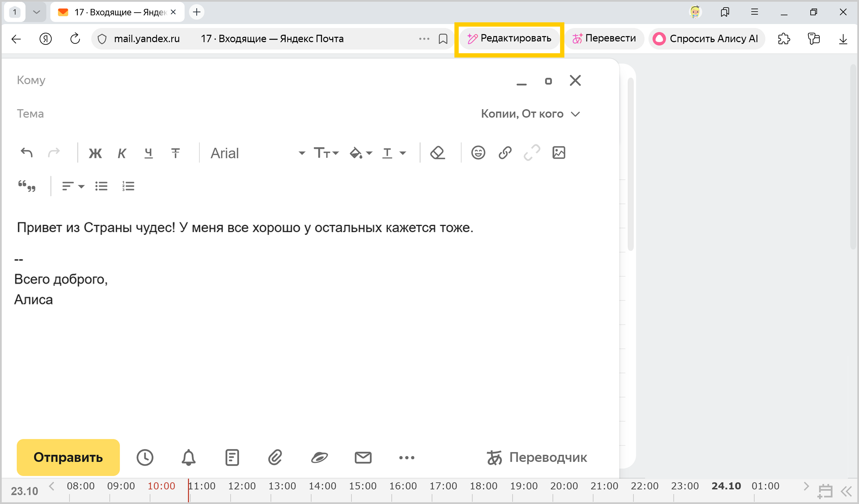Open the Arial font dropdown
The width and height of the screenshot is (859, 504).
click(257, 153)
